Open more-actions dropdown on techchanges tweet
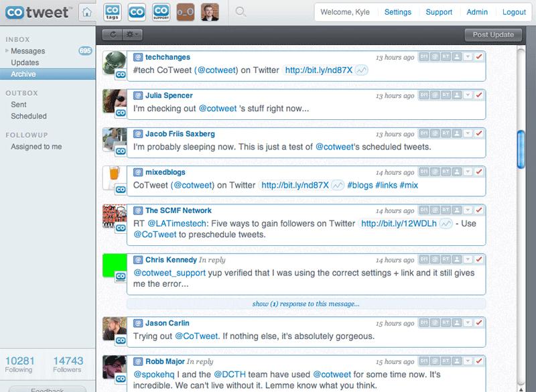Viewport: 536px width, 392px height. [x=468, y=57]
